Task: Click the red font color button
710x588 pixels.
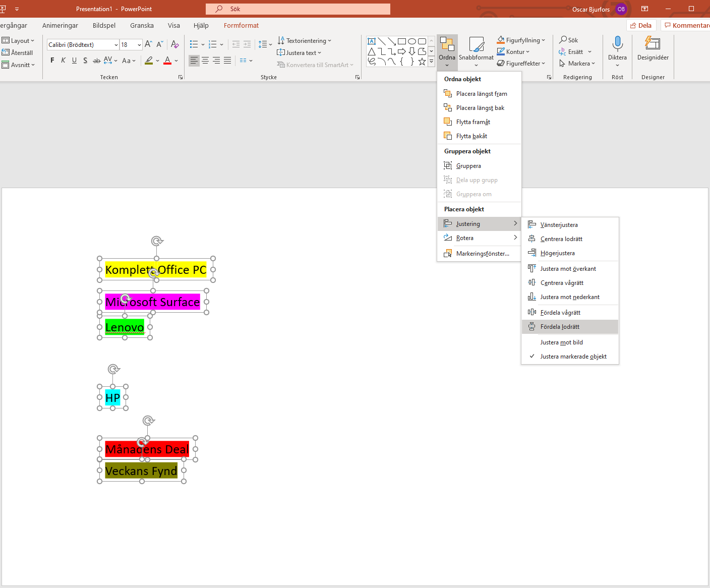Action: click(167, 61)
